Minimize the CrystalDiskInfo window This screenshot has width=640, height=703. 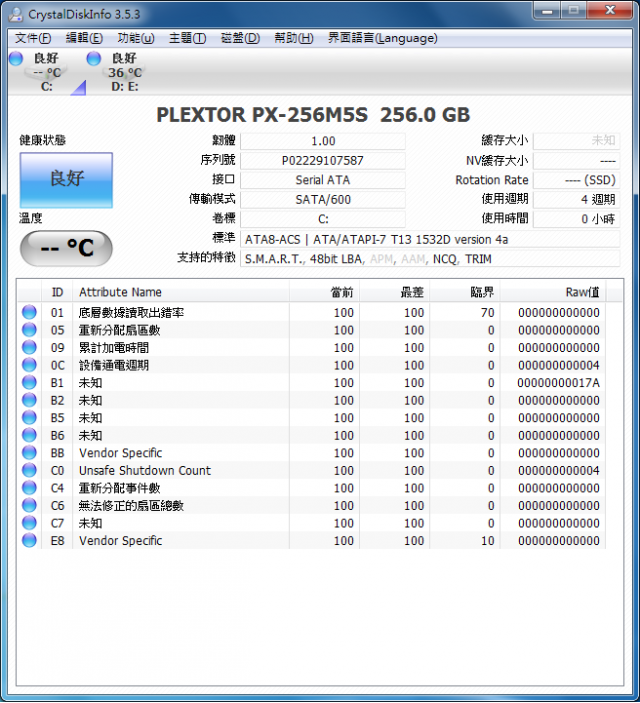[x=547, y=10]
